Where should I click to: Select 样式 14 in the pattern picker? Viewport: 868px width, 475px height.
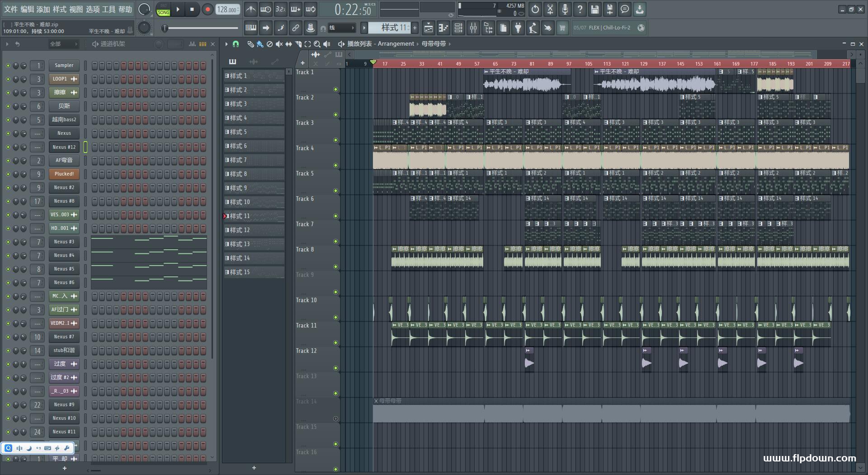coord(254,258)
